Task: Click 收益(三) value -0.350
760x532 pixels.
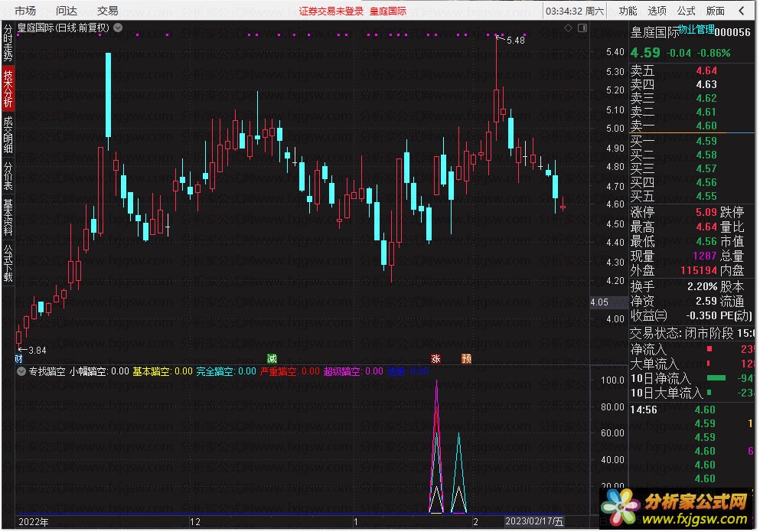Action: (701, 315)
